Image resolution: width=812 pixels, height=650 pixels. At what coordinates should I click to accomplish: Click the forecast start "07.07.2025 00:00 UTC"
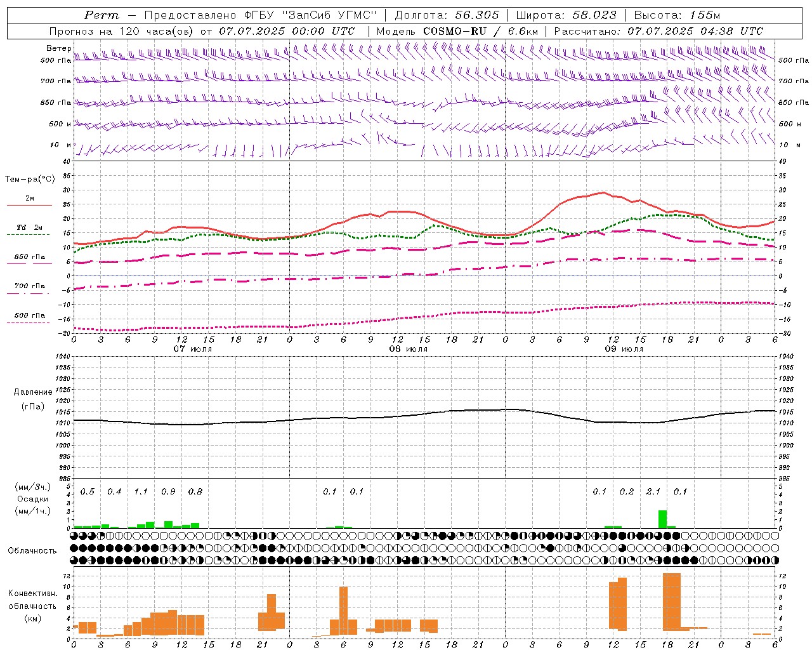pyautogui.click(x=287, y=31)
